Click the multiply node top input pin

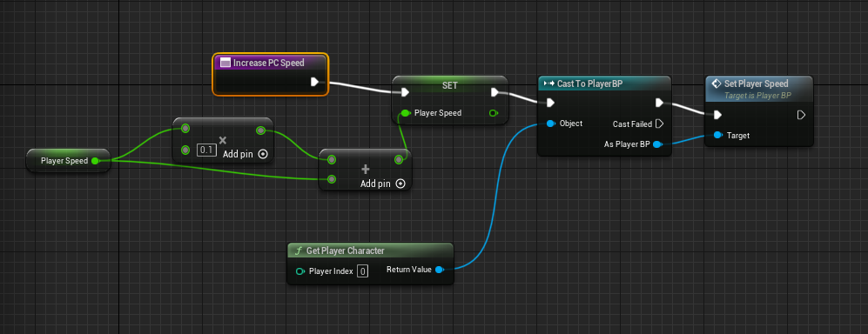pyautogui.click(x=185, y=129)
